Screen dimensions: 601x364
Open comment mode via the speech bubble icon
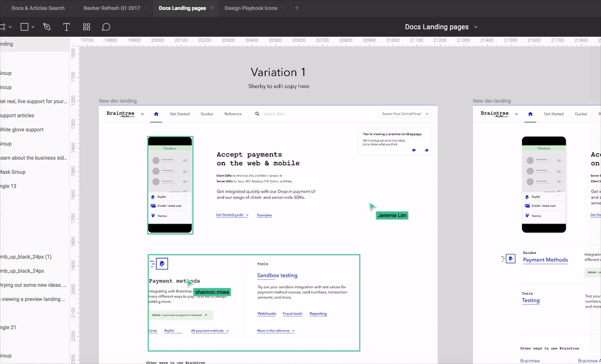[106, 27]
